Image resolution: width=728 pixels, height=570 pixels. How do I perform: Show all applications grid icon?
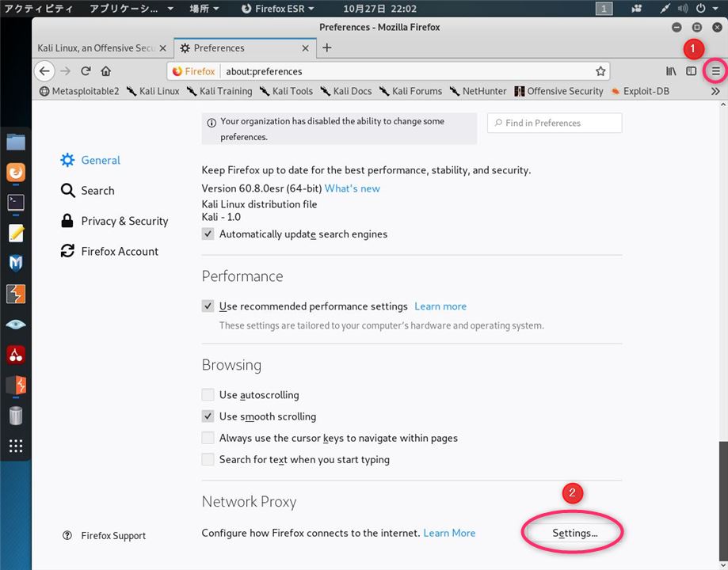coord(16,446)
